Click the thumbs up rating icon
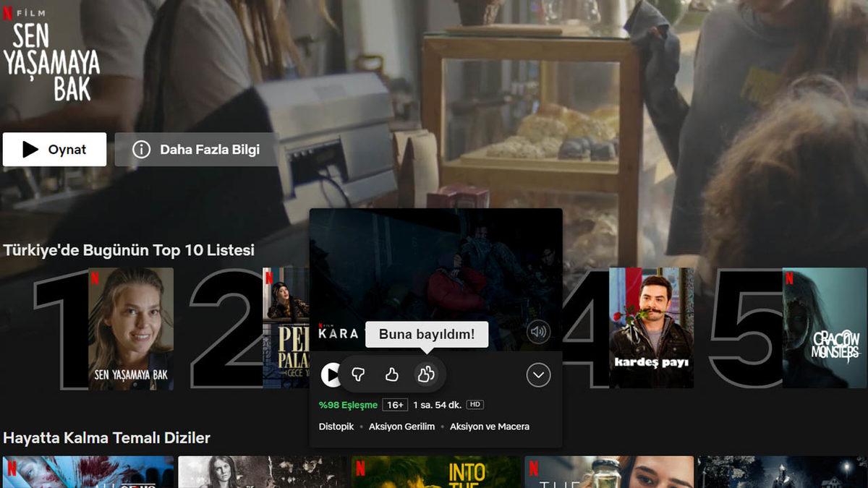 (x=391, y=374)
